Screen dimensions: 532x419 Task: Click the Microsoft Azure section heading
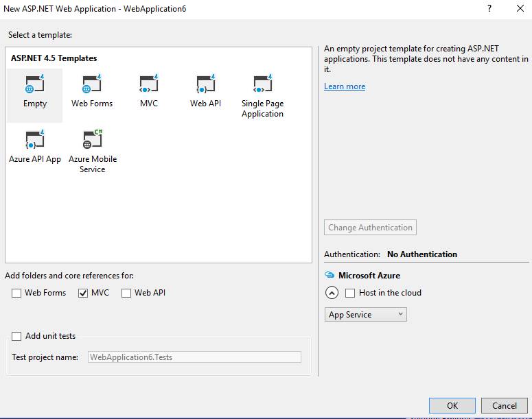point(369,275)
